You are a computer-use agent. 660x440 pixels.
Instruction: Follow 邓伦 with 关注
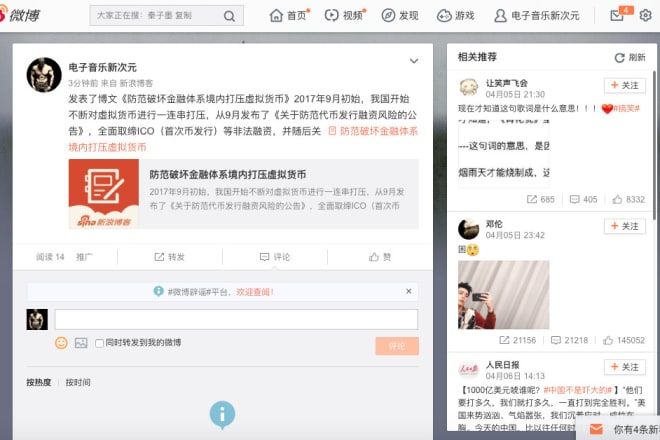click(625, 227)
